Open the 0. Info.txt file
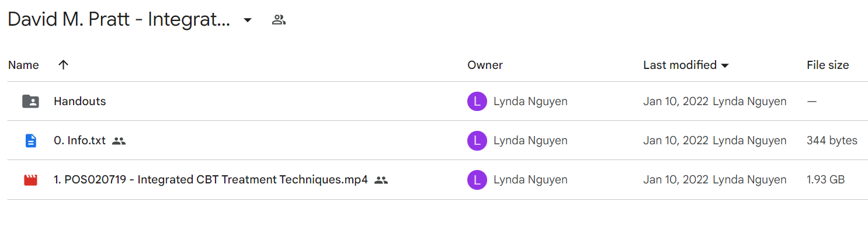The image size is (868, 243). [x=79, y=141]
